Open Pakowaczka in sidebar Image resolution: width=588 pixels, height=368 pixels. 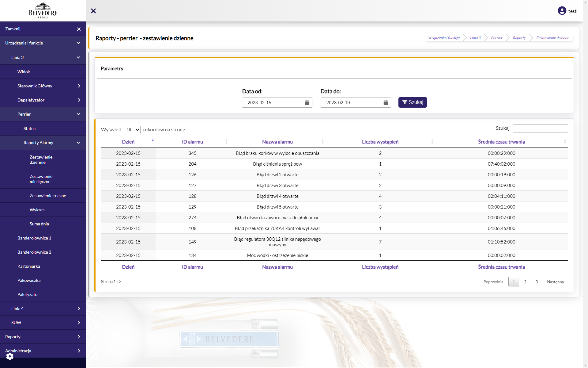[x=43, y=280]
